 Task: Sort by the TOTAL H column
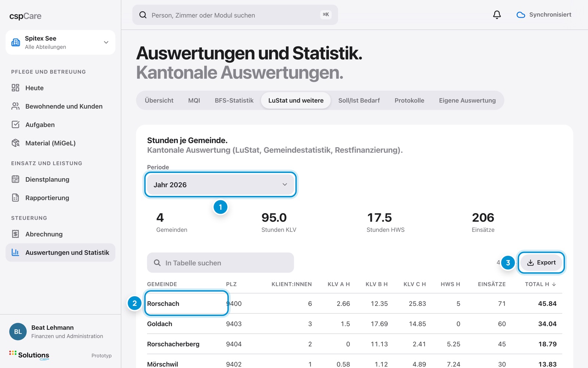point(540,284)
